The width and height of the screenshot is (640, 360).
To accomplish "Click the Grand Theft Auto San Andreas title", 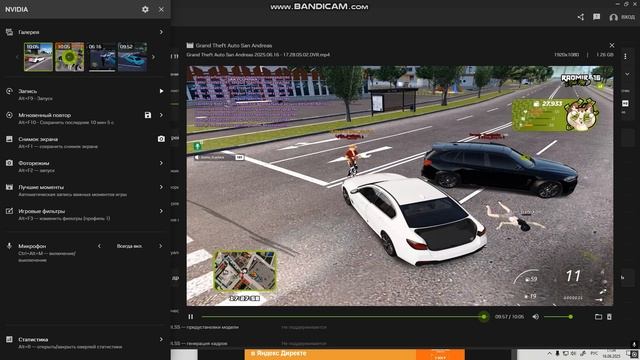I will pyautogui.click(x=234, y=45).
